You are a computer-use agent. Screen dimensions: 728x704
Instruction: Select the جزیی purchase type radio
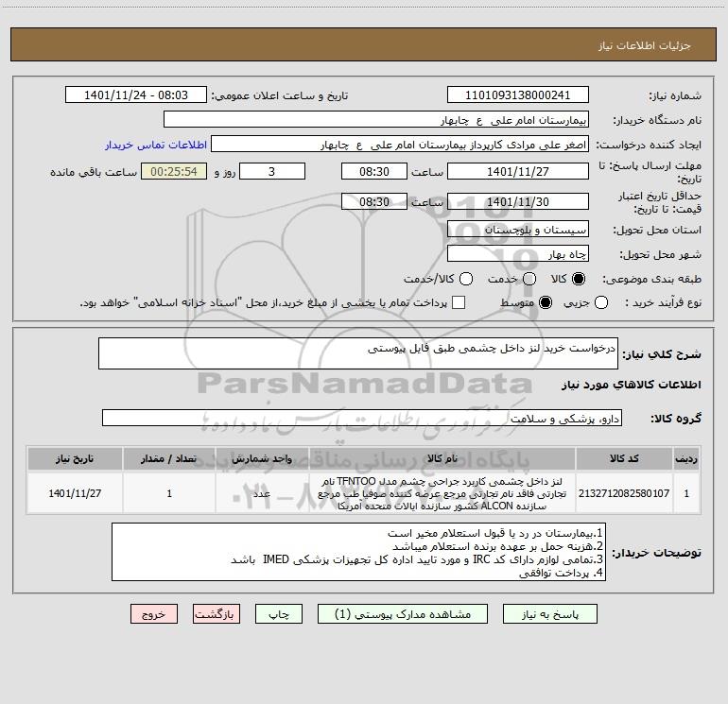click(x=601, y=302)
